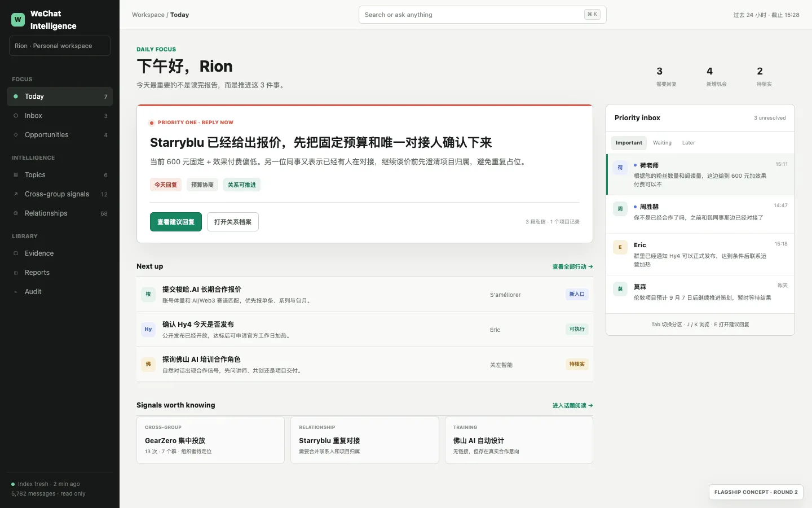Click the '3 段私信 · 1 个项目记录' note
The image size is (812, 508).
pos(553,222)
